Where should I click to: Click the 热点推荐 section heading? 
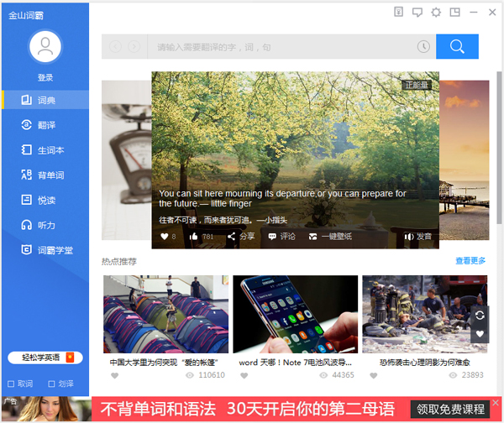(x=119, y=262)
